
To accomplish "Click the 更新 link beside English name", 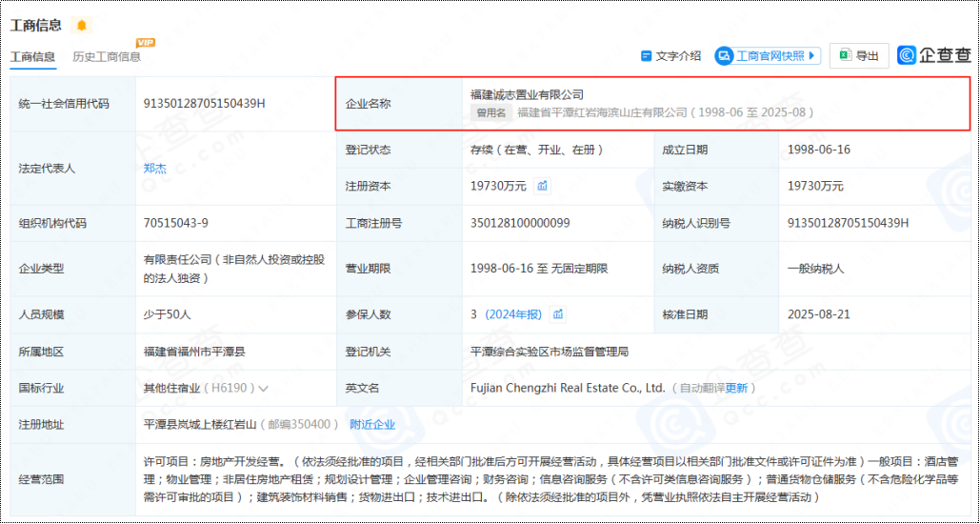I will 736,389.
